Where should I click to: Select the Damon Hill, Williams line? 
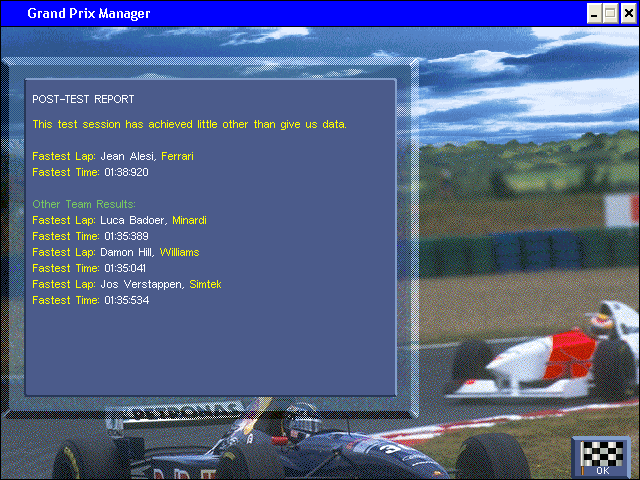116,252
